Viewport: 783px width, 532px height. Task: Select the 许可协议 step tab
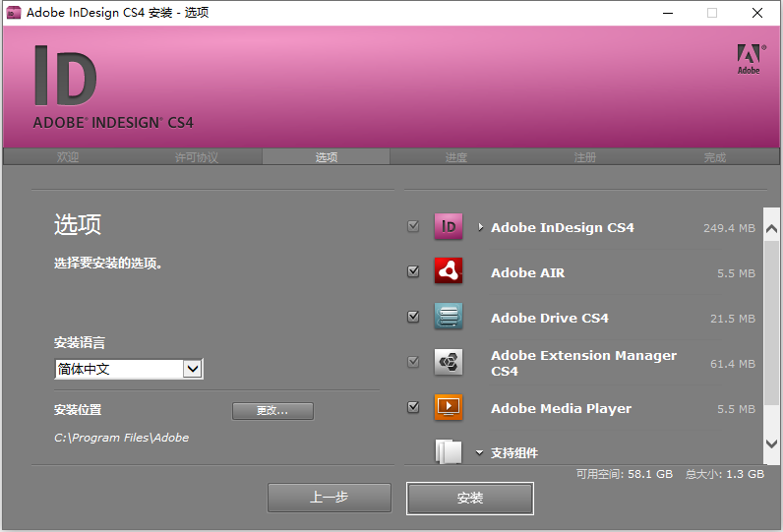point(197,157)
